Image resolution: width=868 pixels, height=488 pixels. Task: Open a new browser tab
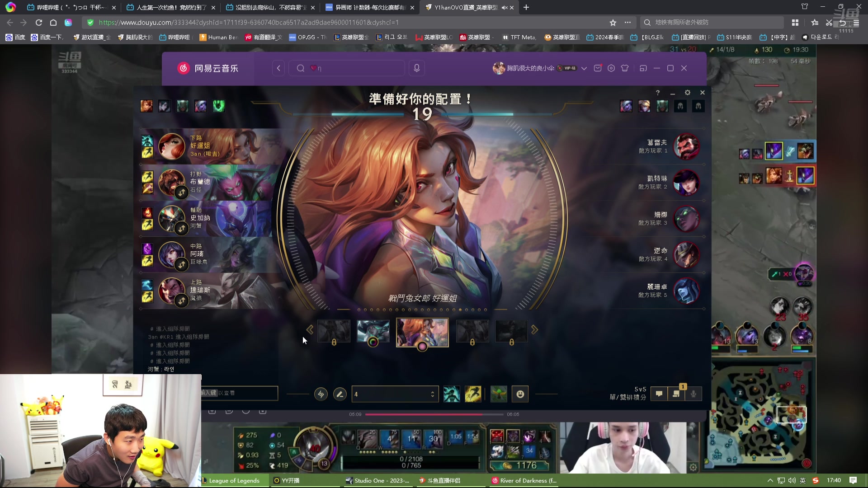526,7
